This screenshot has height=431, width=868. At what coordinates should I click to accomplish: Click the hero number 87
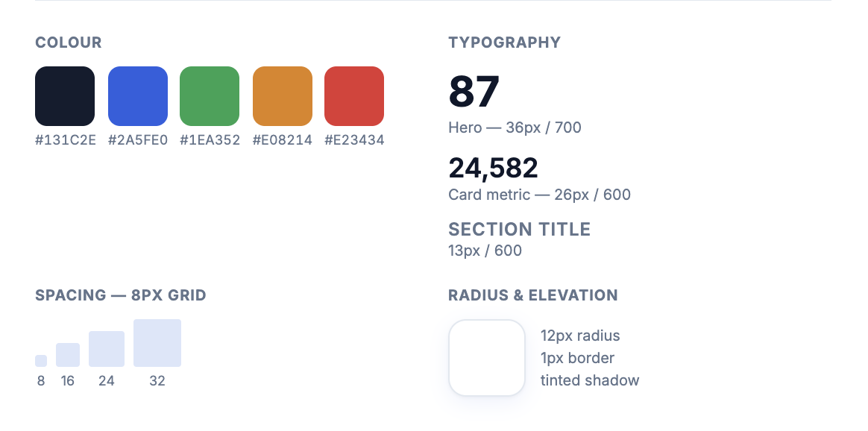474,92
